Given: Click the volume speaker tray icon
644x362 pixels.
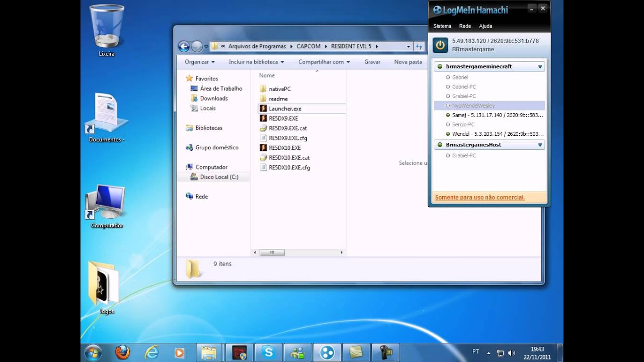Looking at the screenshot, I should (x=512, y=353).
